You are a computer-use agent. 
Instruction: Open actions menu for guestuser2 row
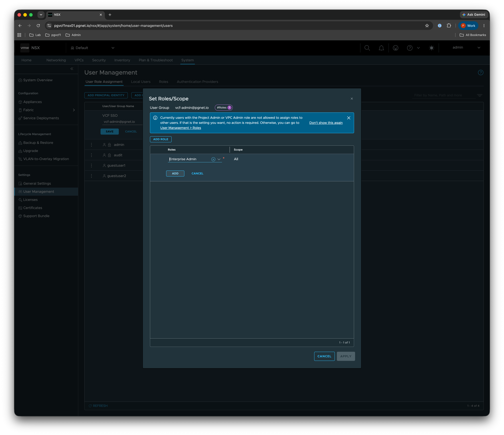click(x=91, y=176)
